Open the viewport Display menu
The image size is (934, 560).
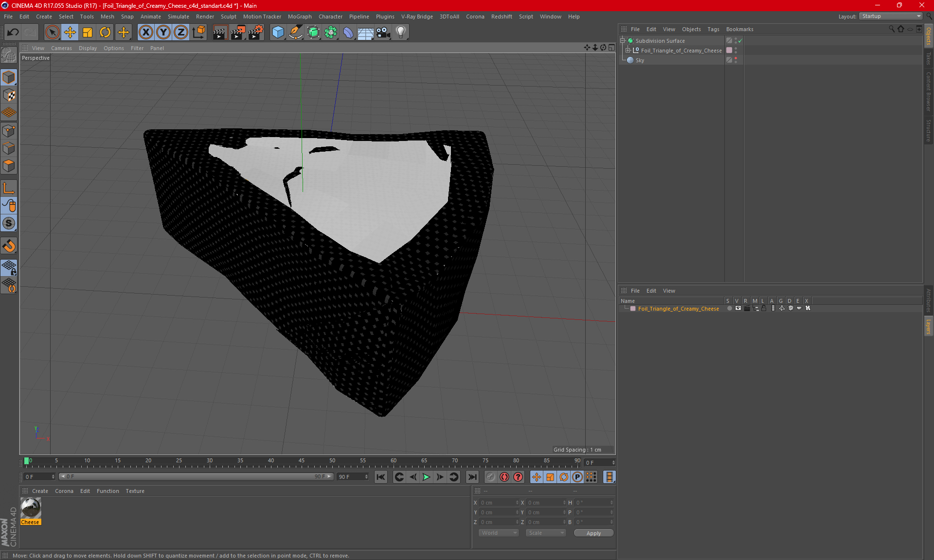pyautogui.click(x=88, y=48)
